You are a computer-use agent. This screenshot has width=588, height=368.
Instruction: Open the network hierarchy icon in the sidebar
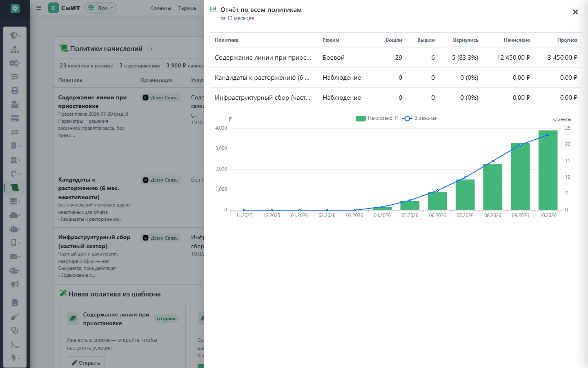pyautogui.click(x=15, y=49)
